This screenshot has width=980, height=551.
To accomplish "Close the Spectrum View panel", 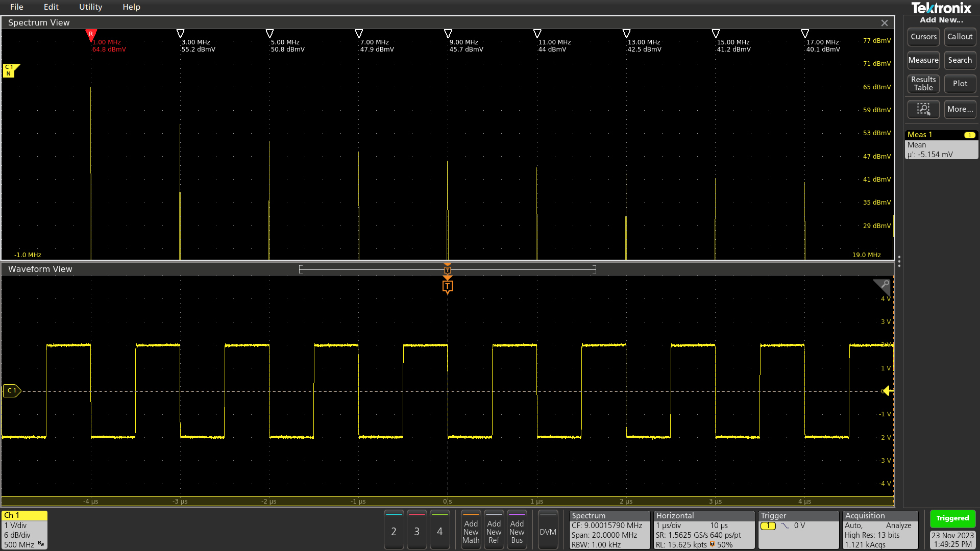I will (x=885, y=23).
